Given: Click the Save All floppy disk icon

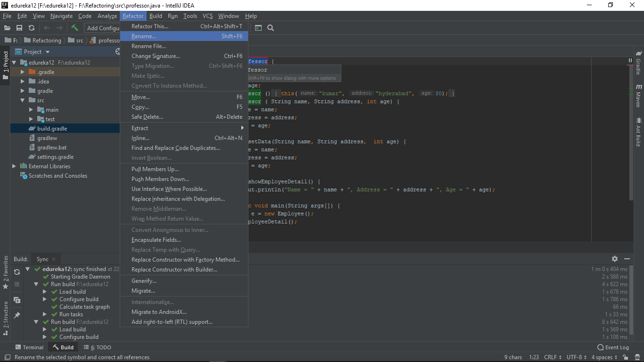Looking at the screenshot, I should click(19, 28).
